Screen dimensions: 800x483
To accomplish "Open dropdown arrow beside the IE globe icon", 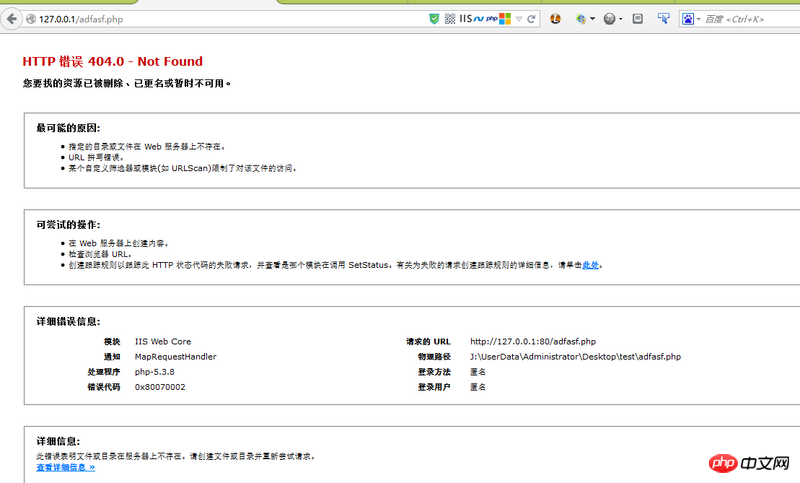I will (x=592, y=19).
